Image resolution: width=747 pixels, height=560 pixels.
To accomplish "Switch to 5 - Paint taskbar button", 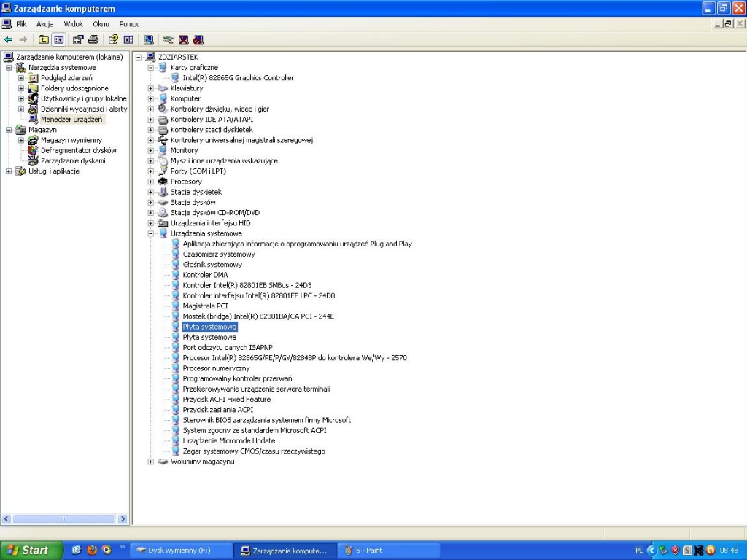I will coord(389,551).
